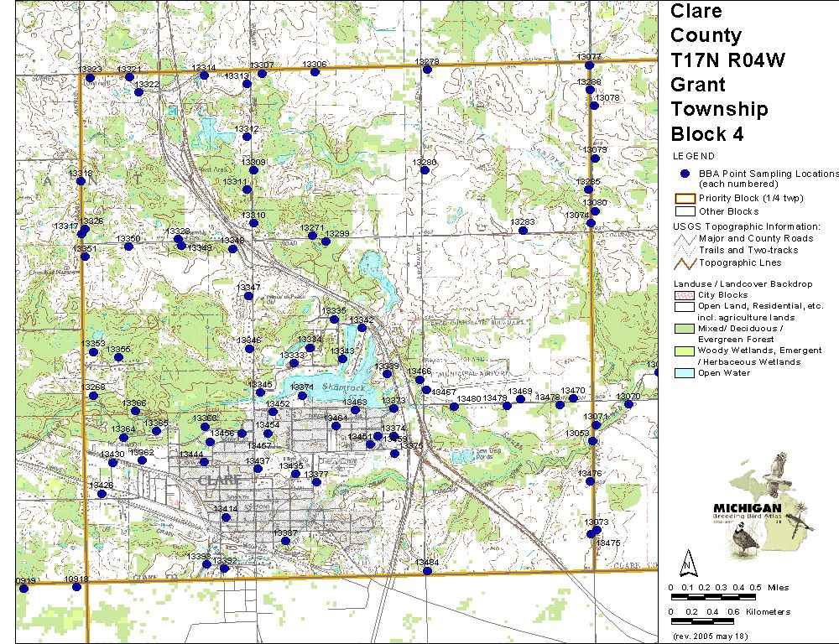839x644 pixels.
Task: Click sampling point 13424 on south boundary
Action: (427, 571)
